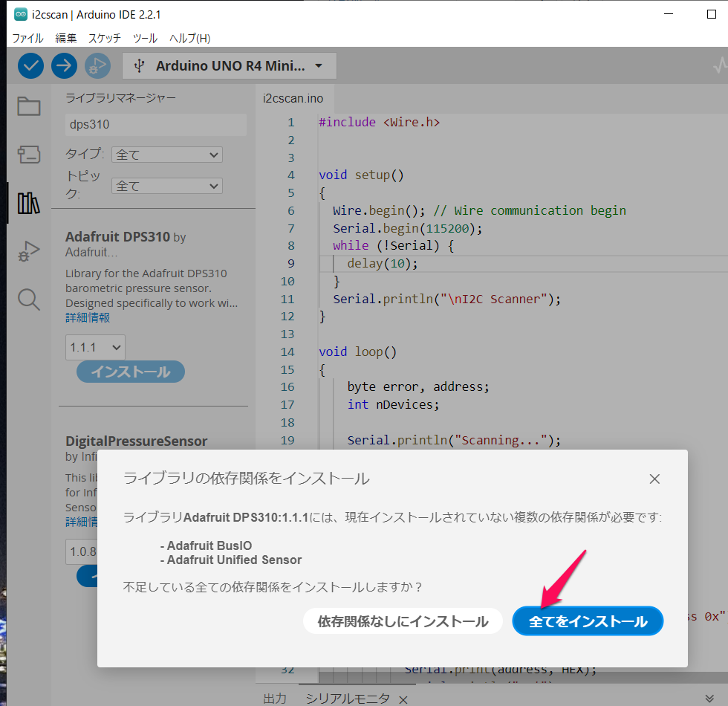Open 詳細情報 link for Adafruit DPS310

coord(88,317)
